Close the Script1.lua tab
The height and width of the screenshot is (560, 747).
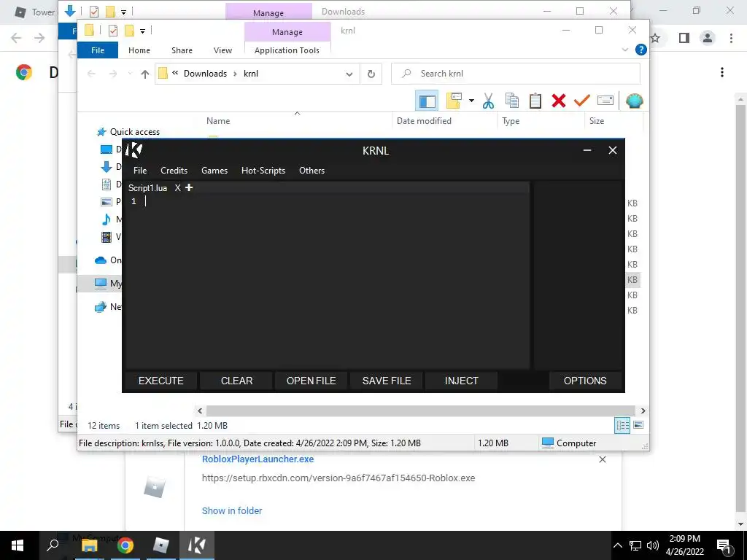[178, 188]
